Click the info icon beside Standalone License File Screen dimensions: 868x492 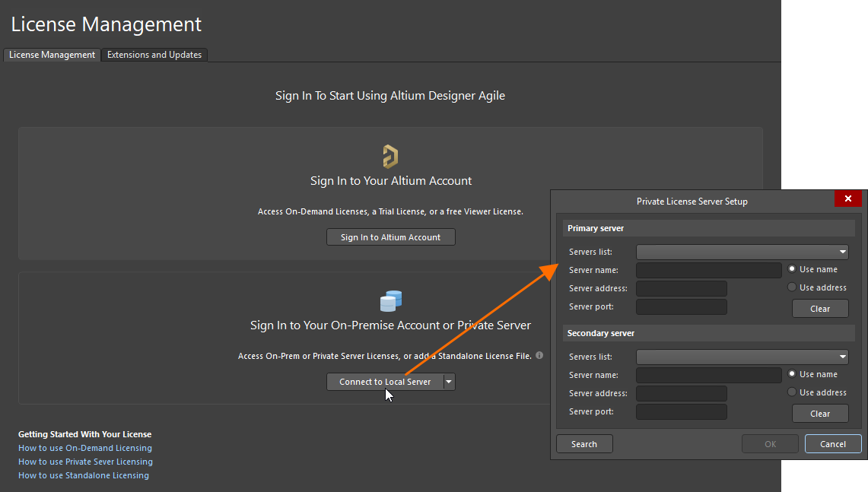click(x=539, y=355)
